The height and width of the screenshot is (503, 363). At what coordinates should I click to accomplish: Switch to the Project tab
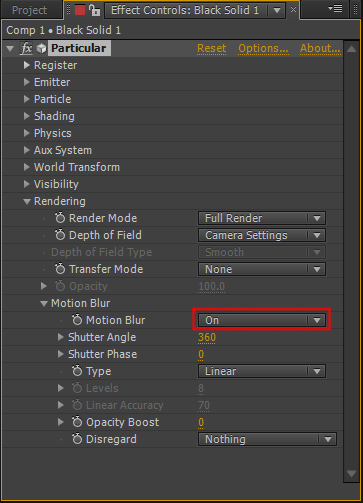(29, 10)
